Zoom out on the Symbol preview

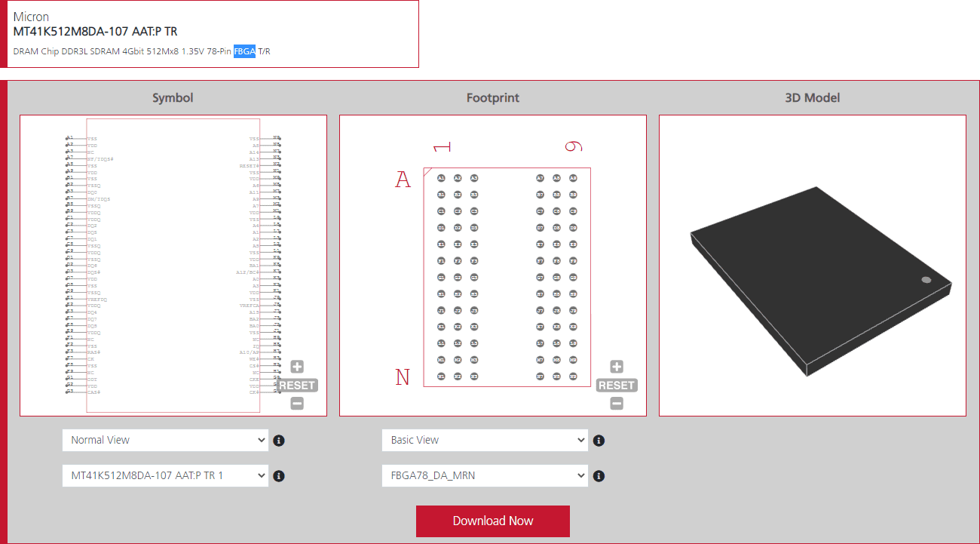tap(297, 404)
